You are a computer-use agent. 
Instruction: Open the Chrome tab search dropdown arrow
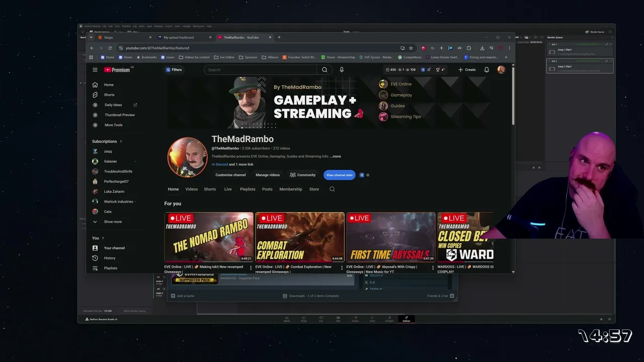(91, 37)
